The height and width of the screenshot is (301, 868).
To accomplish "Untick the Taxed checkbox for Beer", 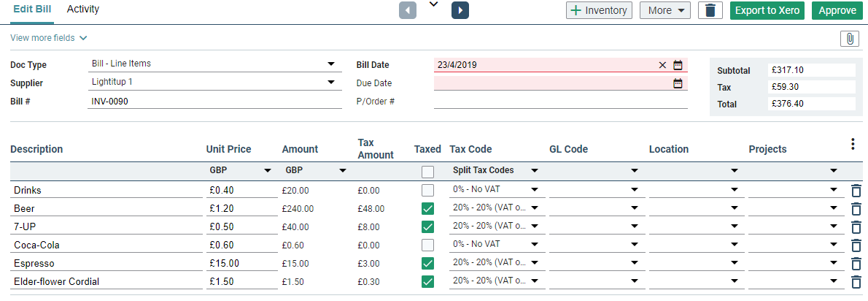I will [427, 209].
